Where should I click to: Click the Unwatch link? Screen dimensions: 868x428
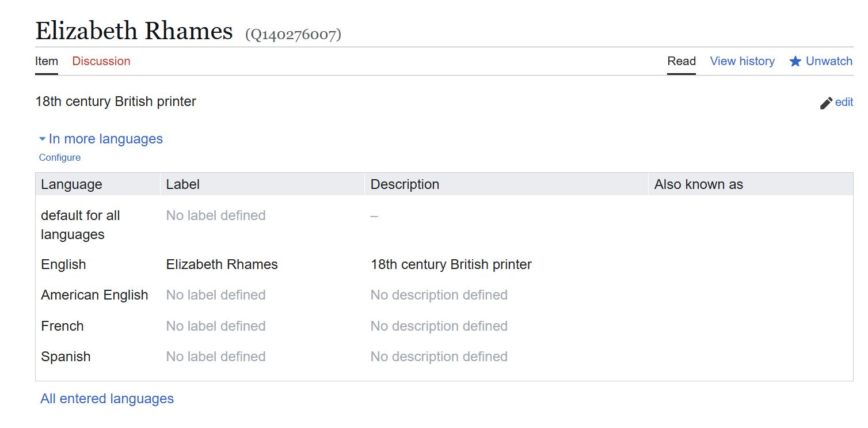click(x=829, y=61)
